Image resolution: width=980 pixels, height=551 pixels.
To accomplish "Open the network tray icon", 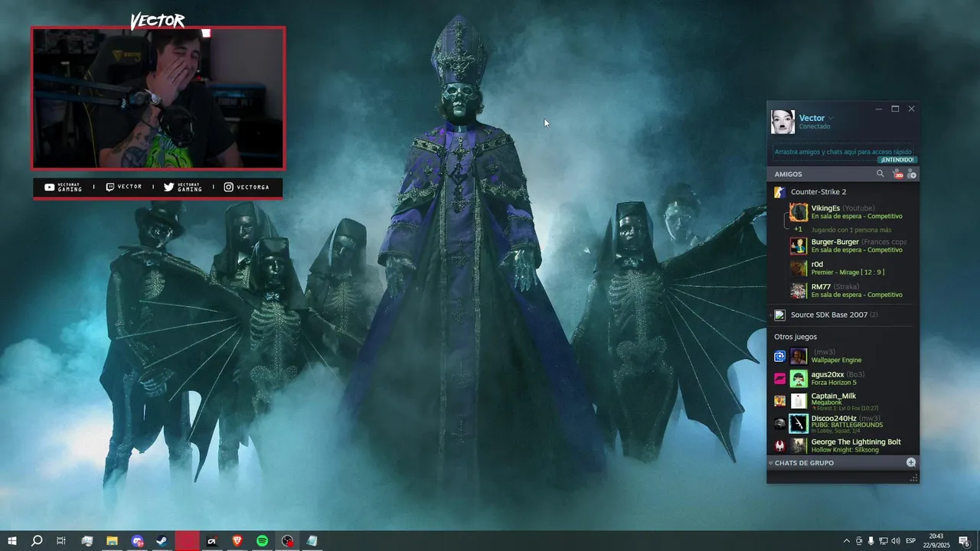I will tap(883, 541).
